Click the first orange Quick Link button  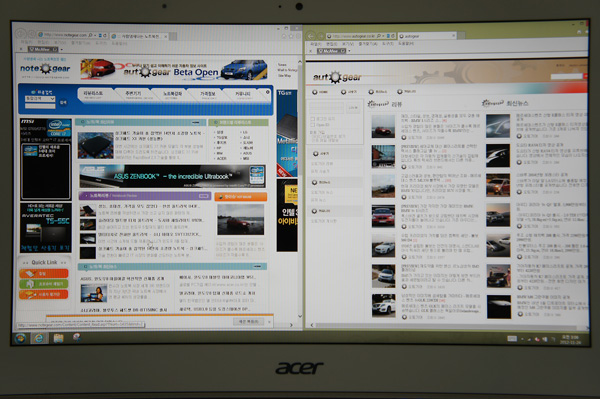point(44,274)
